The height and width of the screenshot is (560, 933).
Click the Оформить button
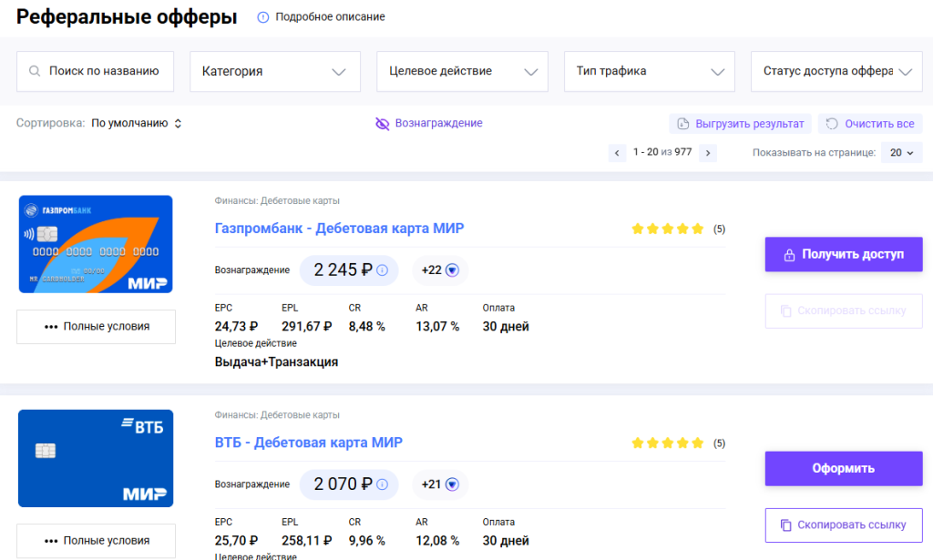(x=844, y=468)
